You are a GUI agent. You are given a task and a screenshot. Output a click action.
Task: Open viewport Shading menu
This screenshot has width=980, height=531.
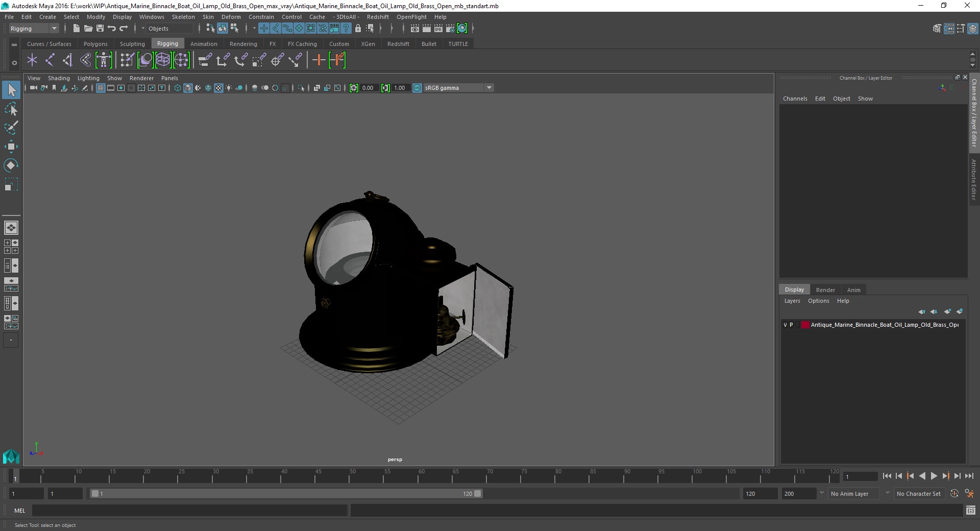click(x=59, y=78)
